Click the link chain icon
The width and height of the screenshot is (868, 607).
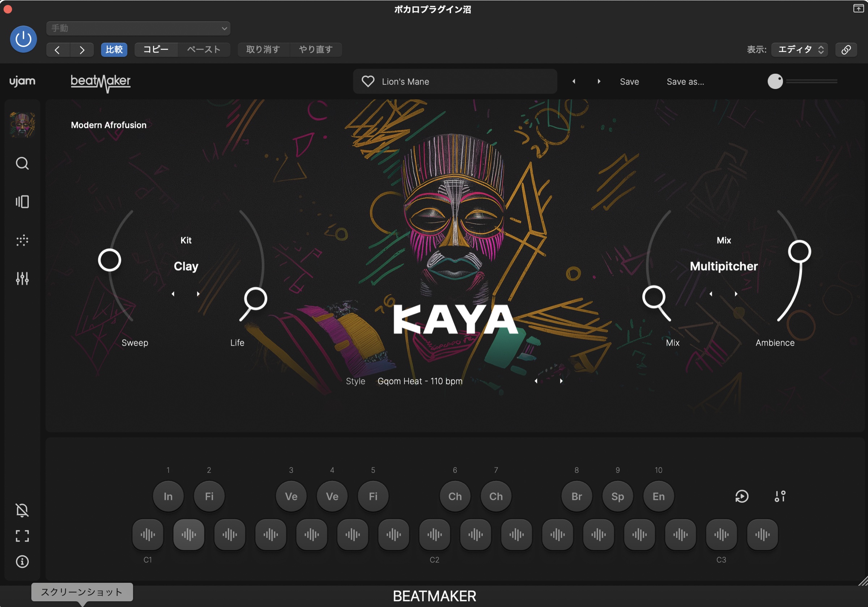[x=846, y=50]
